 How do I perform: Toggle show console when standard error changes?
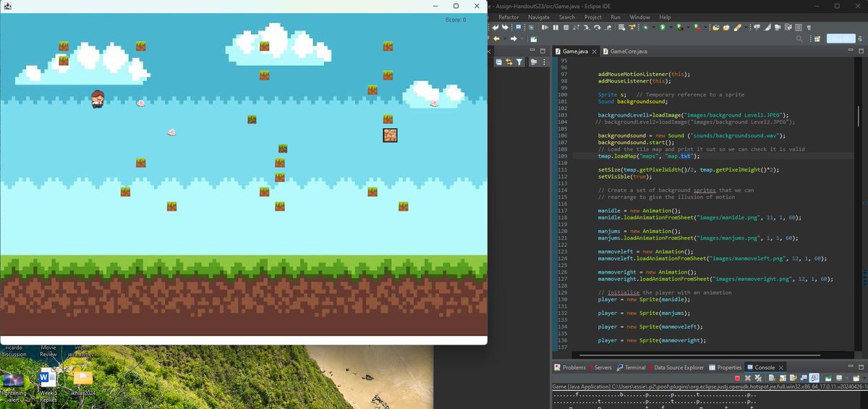(814, 378)
